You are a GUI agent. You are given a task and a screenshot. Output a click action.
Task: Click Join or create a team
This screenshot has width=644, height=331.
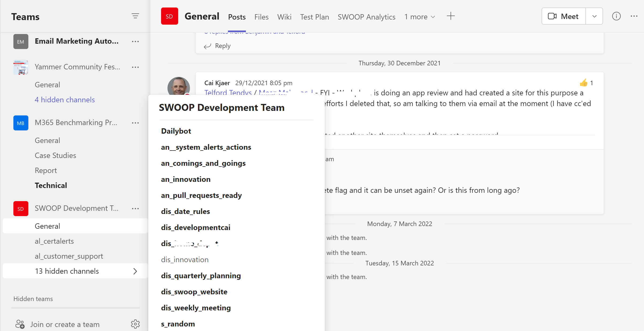[65, 324]
